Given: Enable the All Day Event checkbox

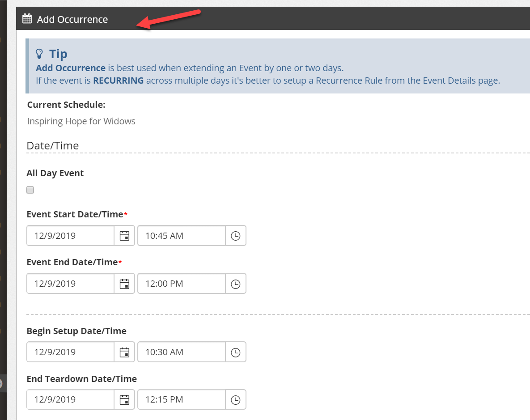Looking at the screenshot, I should (30, 190).
